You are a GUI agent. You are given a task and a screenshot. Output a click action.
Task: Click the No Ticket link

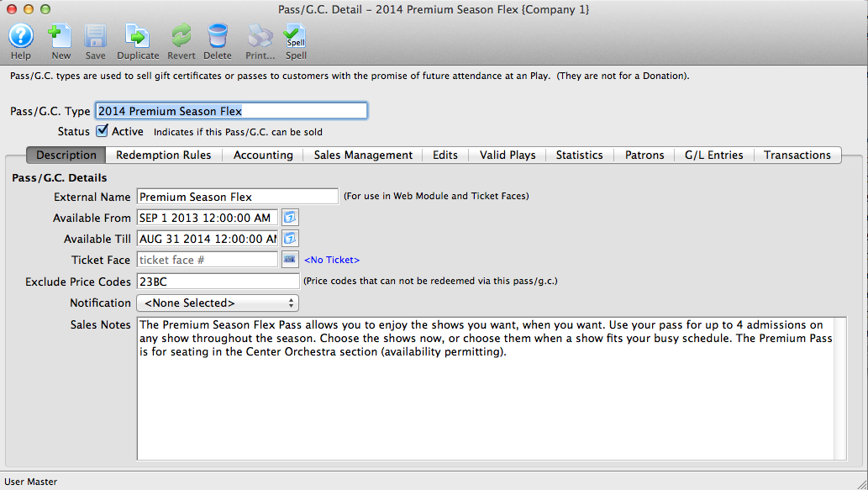point(333,259)
